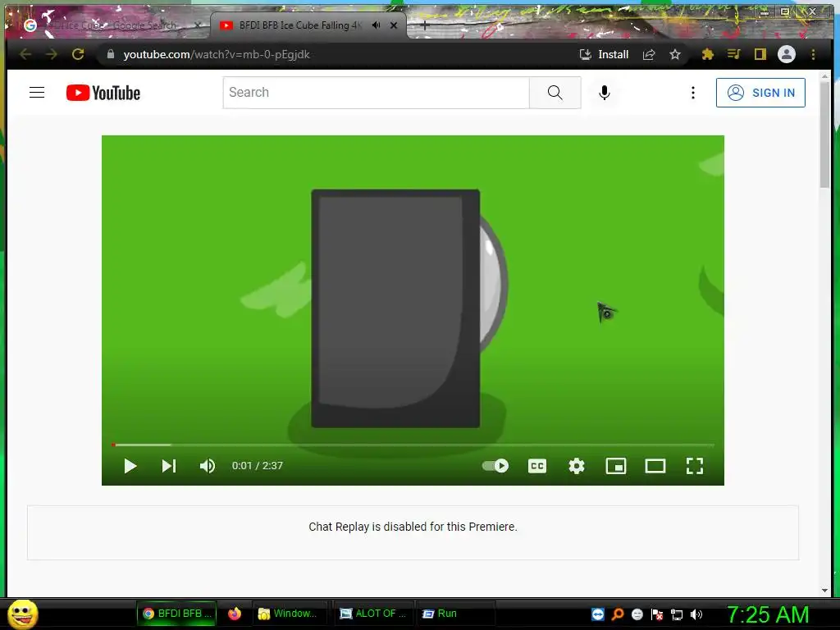Open the Chrome three-dot menu
Viewport: 840px width, 630px height.
(x=813, y=54)
